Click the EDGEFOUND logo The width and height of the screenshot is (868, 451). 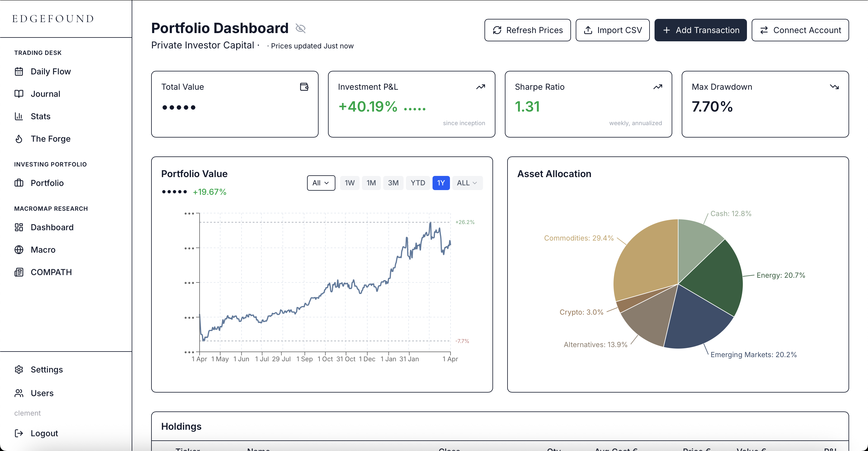(53, 19)
